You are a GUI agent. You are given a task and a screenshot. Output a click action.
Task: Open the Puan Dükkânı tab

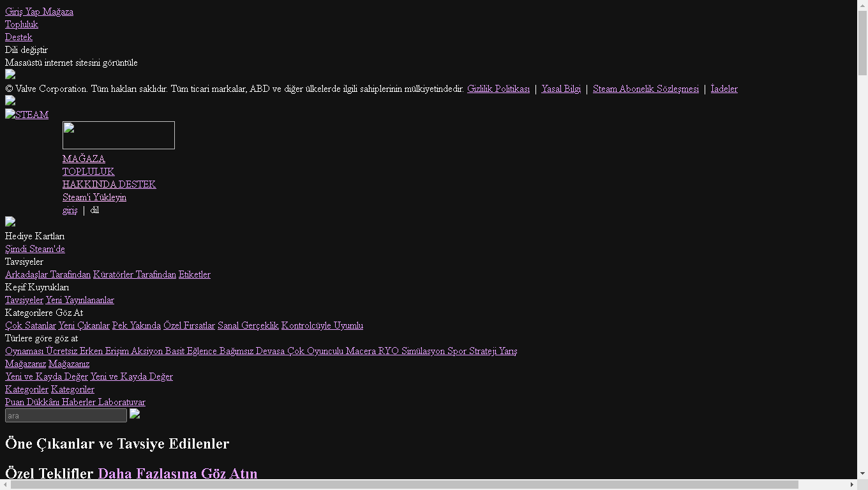32,402
